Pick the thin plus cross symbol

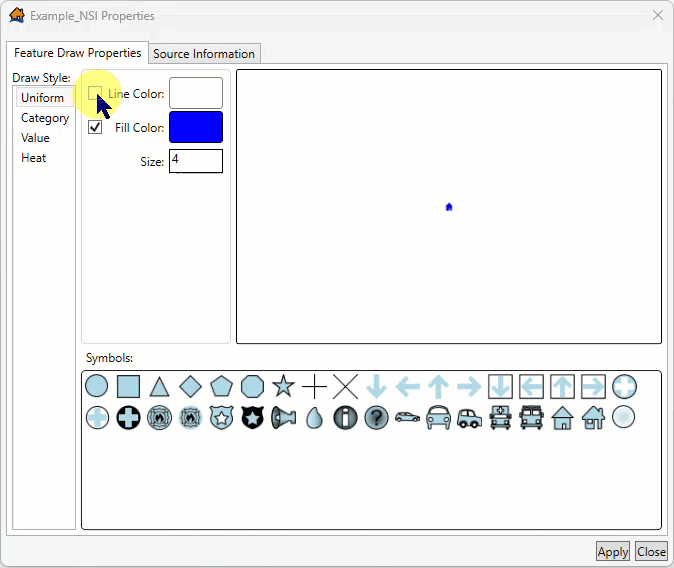click(315, 387)
